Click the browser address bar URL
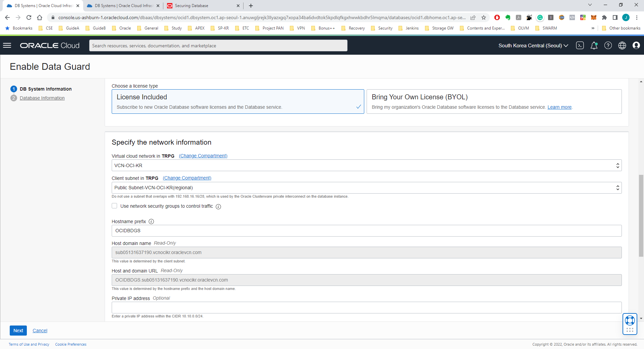The height and width of the screenshot is (349, 644). pyautogui.click(x=262, y=17)
